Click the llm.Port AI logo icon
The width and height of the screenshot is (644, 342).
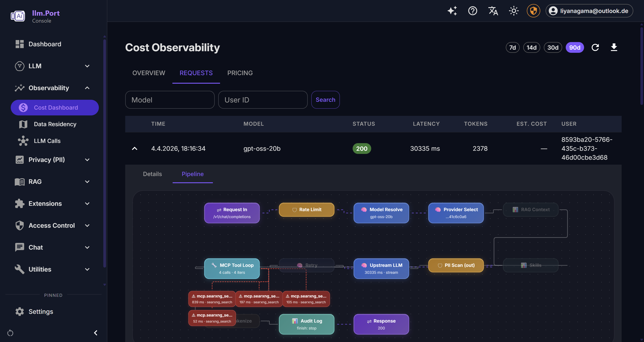[18, 16]
